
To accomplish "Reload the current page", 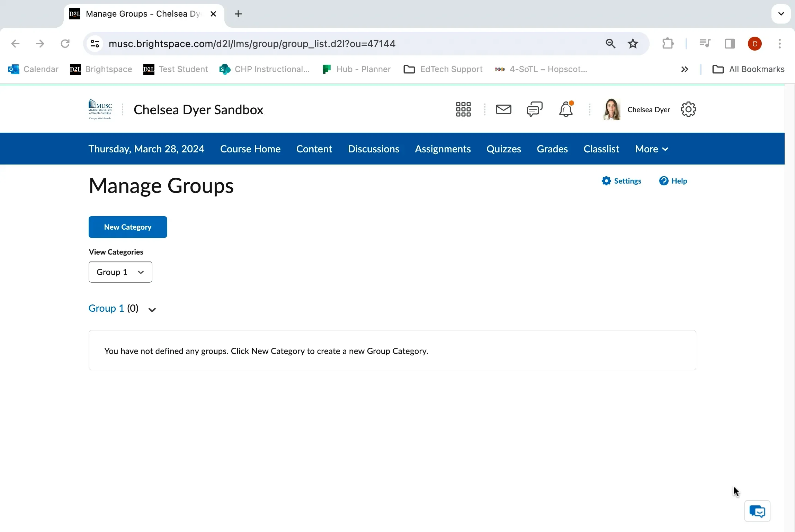I will [65, 43].
